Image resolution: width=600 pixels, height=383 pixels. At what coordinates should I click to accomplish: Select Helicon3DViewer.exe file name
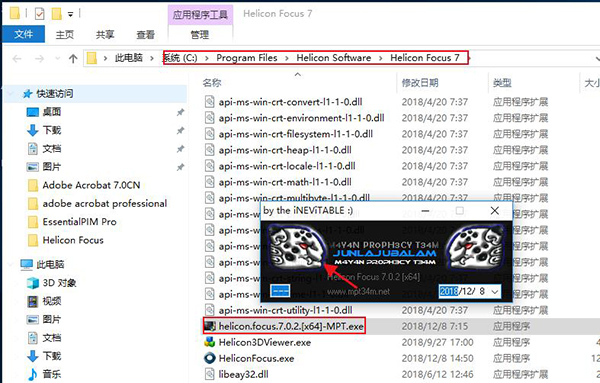pyautogui.click(x=265, y=342)
